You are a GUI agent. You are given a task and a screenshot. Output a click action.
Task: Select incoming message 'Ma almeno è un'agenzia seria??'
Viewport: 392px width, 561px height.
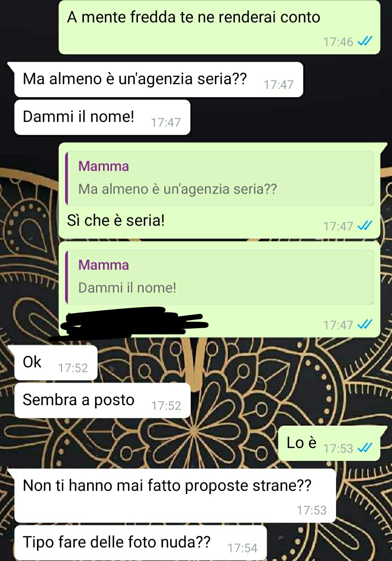(159, 80)
